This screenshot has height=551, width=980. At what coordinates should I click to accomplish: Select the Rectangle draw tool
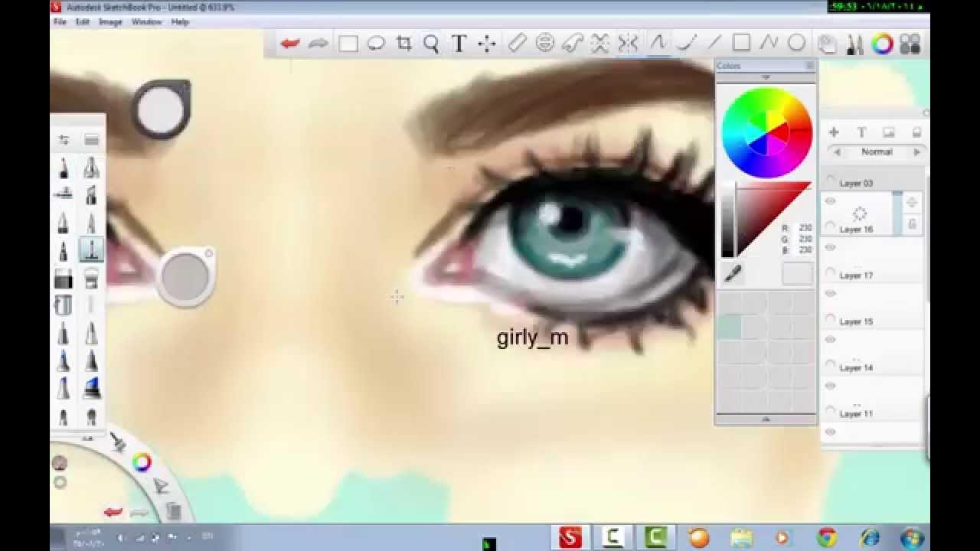pos(741,44)
